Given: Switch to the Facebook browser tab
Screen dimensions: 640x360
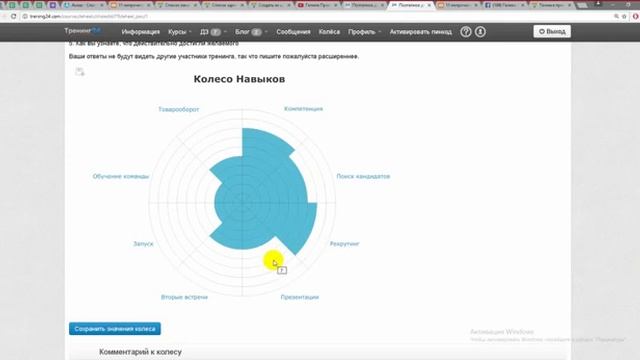Looking at the screenshot, I should pos(505,5).
